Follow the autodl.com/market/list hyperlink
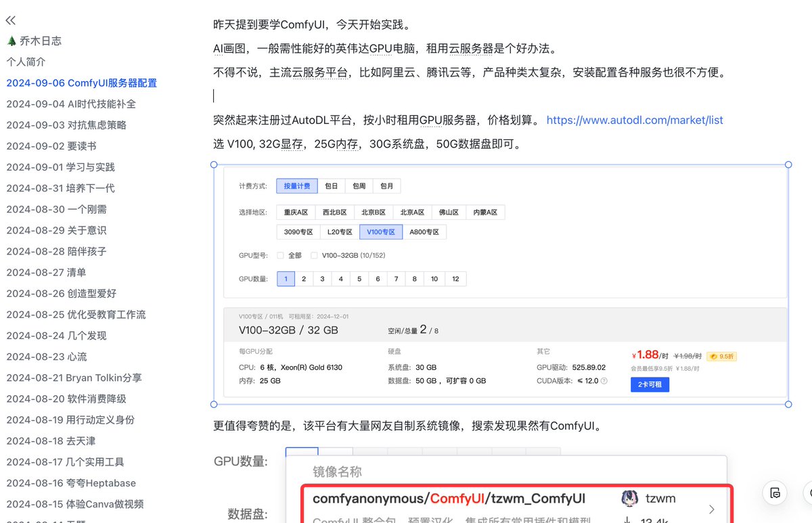 pos(635,120)
